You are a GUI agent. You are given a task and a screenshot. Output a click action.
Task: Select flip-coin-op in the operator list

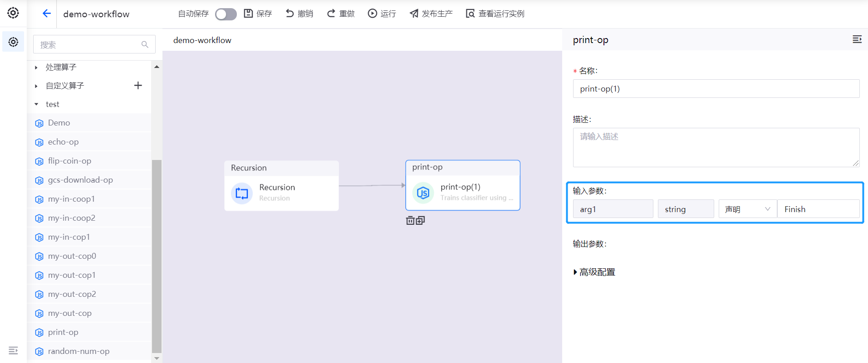[69, 161]
